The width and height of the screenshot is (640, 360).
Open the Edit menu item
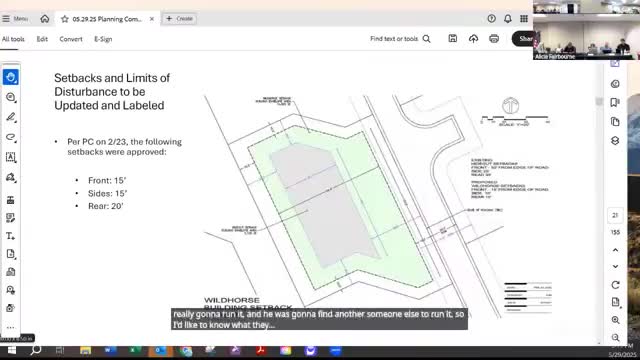pyautogui.click(x=42, y=39)
